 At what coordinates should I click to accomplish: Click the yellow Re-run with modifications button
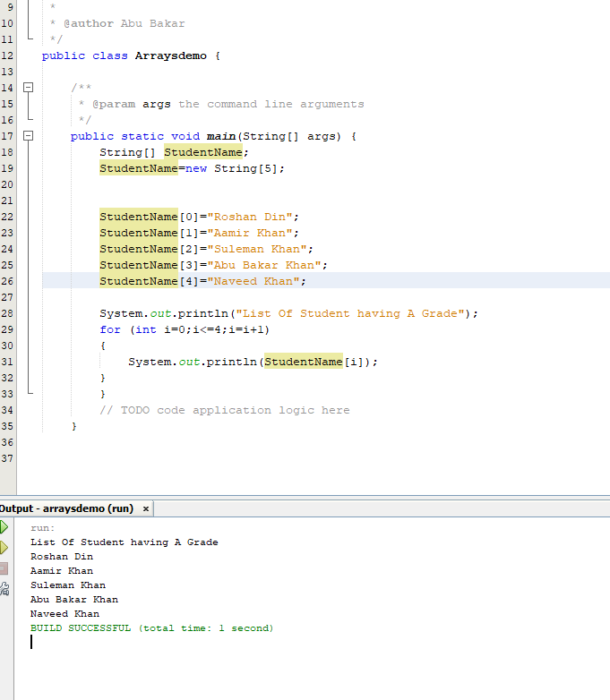(x=4, y=548)
